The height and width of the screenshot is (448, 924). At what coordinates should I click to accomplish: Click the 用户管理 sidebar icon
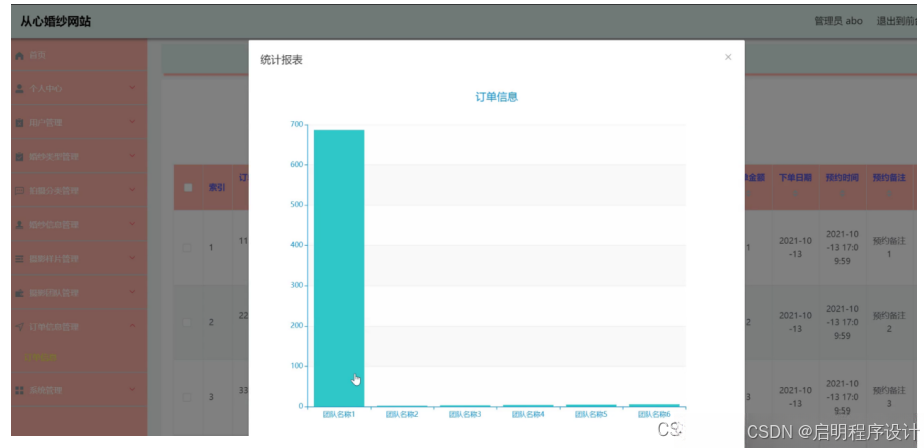coord(19,123)
